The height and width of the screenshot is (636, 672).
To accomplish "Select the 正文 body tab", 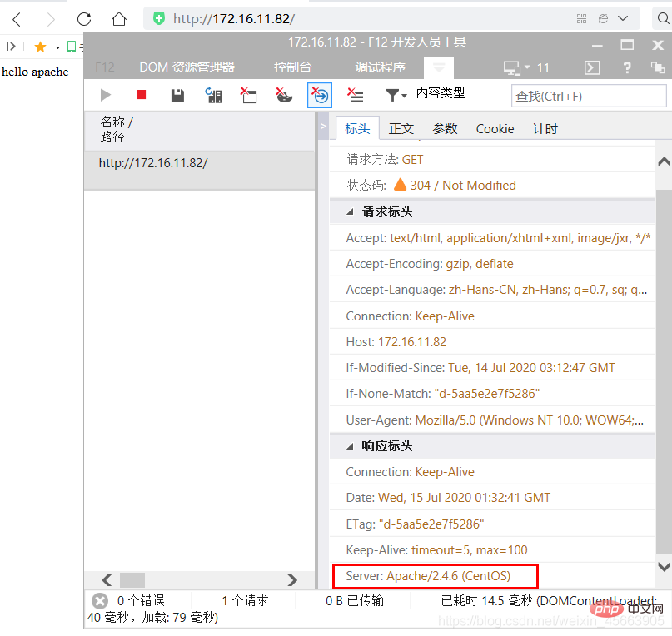I will click(401, 128).
